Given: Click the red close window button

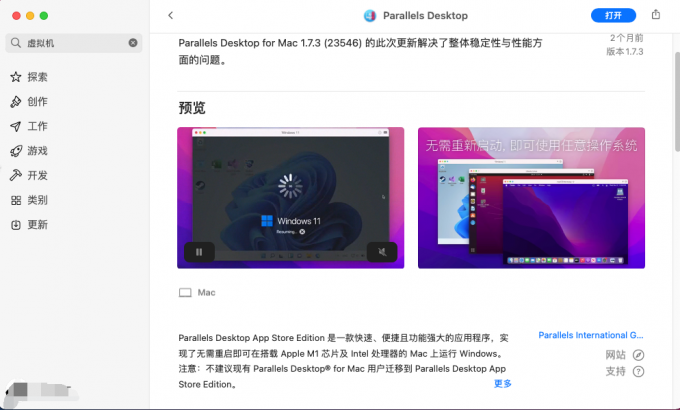Looking at the screenshot, I should 16,16.
